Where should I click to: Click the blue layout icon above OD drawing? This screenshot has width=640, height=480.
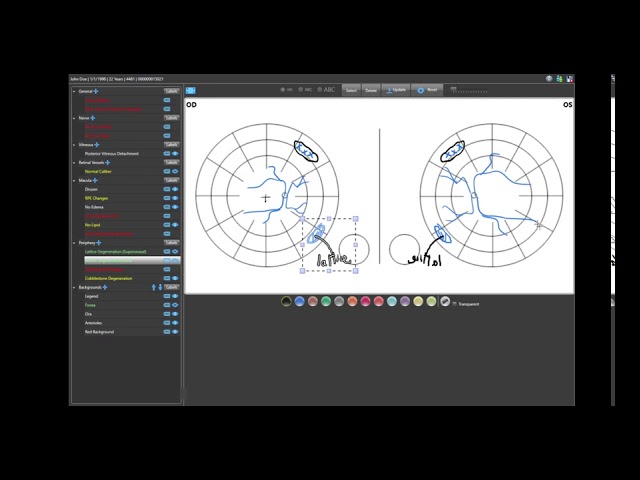click(x=191, y=91)
